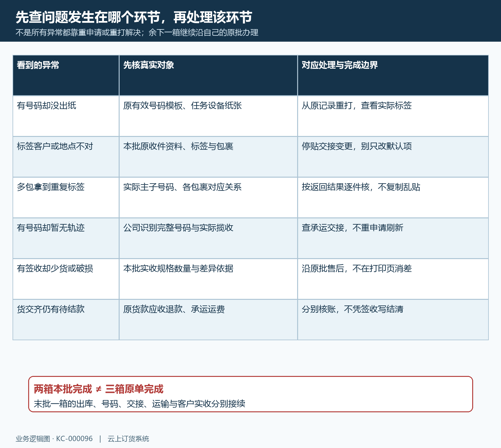Viewport: 501px width, 448px height.
Task: Select the cell 公司识别完整号码与实际揽收
Action: tap(208, 238)
